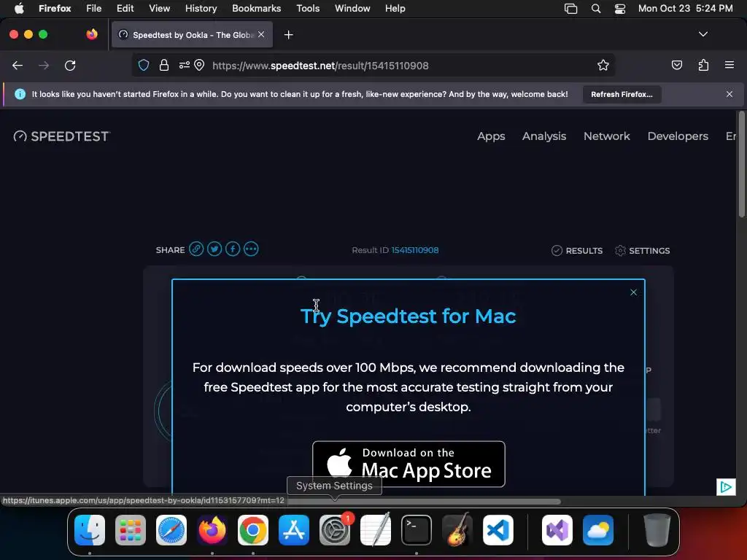Save page to Pocket
The width and height of the screenshot is (747, 560).
coord(677,65)
